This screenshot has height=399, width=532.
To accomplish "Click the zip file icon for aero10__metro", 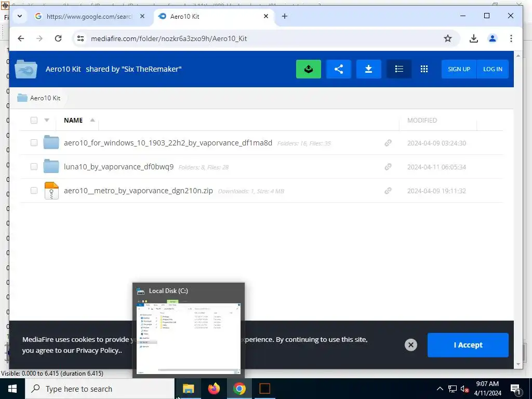I will (51, 190).
